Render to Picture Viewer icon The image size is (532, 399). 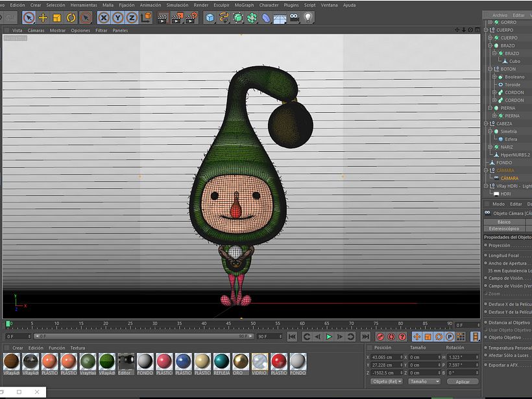(177, 18)
